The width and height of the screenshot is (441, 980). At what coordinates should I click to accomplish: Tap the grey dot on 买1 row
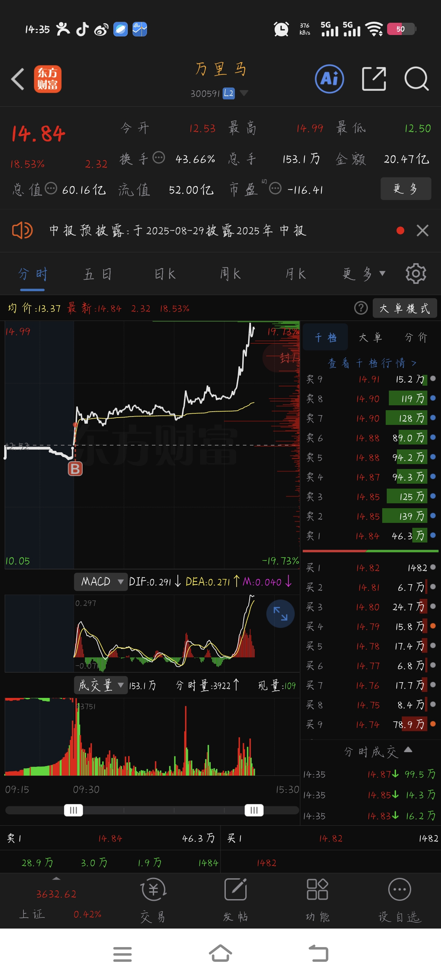(433, 567)
